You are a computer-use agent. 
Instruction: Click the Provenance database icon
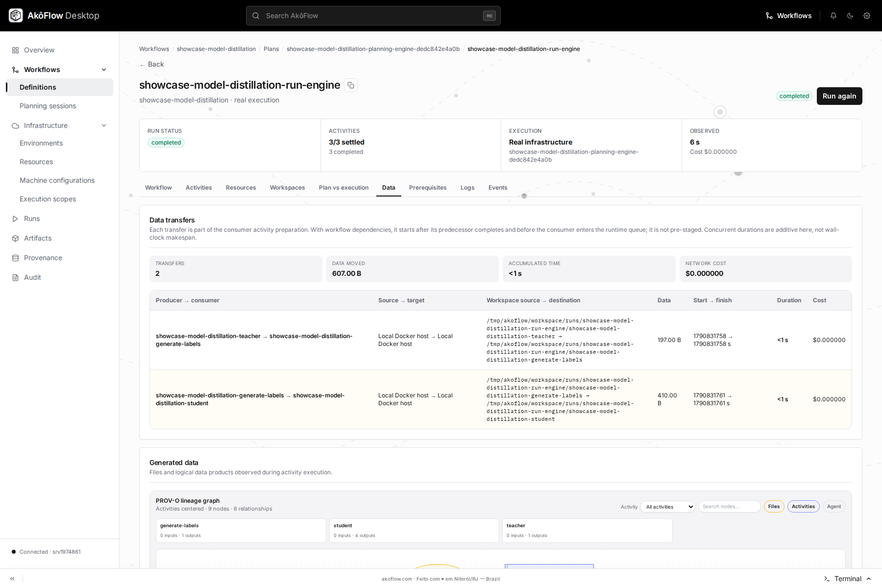(15, 258)
